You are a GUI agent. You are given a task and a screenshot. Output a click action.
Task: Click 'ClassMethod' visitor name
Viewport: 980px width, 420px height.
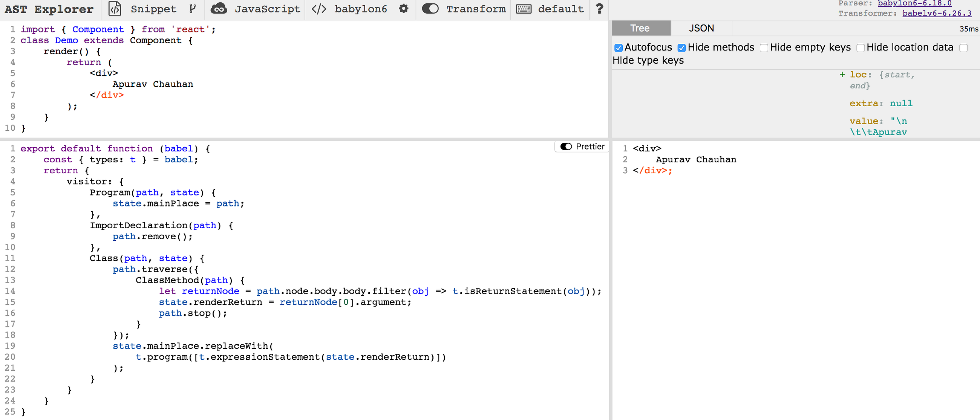pos(167,280)
